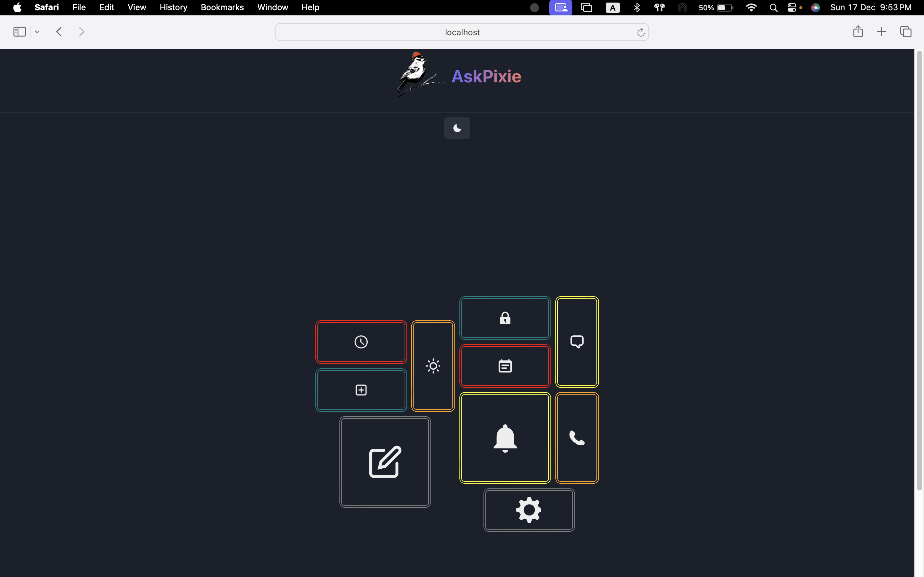Open the gear settings tile
The image size is (924, 577).
pos(529,510)
